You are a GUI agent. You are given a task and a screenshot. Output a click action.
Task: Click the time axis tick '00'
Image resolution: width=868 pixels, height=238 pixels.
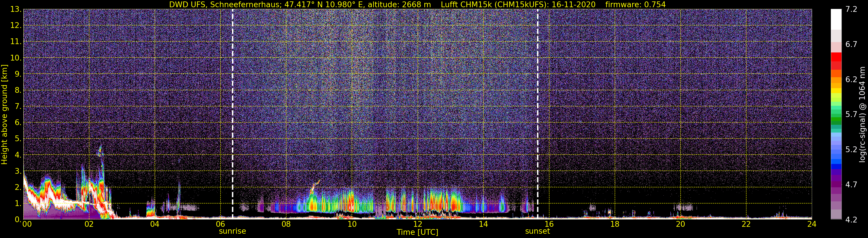point(27,224)
